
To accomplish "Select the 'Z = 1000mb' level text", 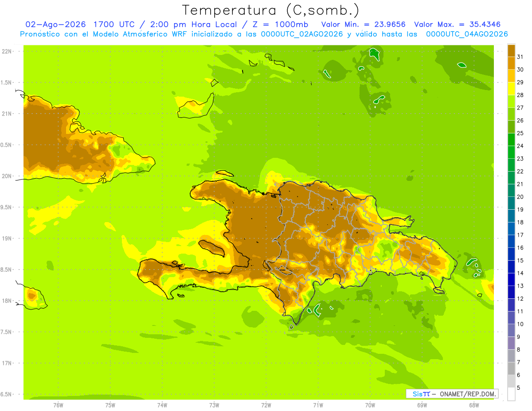I will pyautogui.click(x=280, y=24).
